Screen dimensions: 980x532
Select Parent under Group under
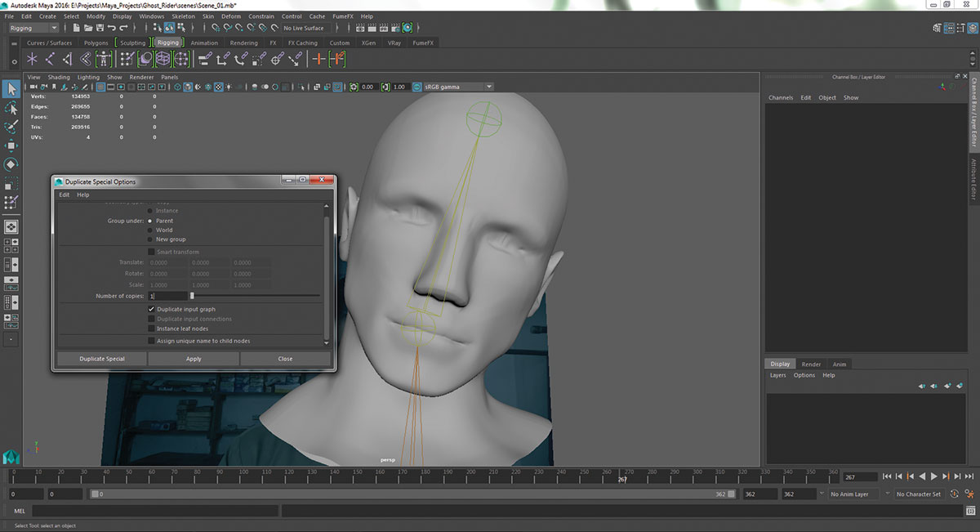point(149,221)
